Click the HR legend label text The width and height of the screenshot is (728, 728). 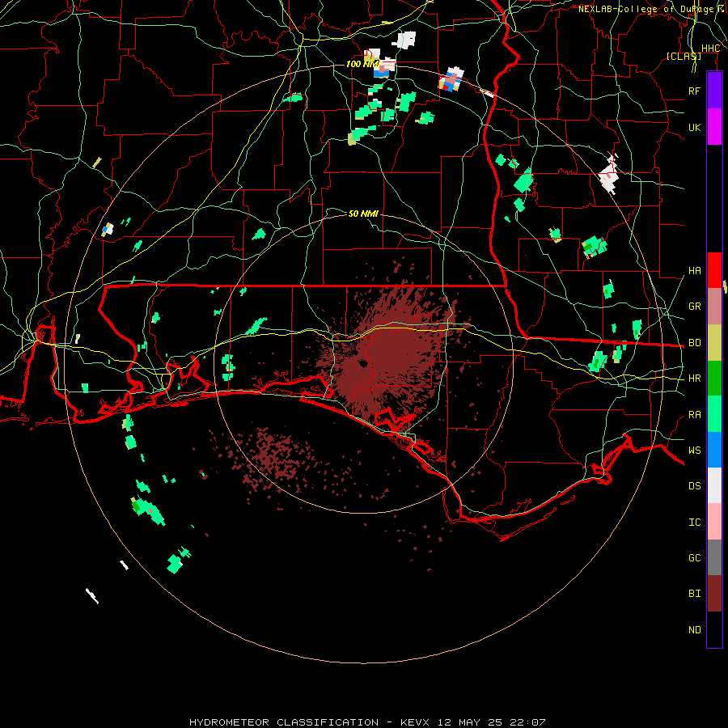[695, 379]
